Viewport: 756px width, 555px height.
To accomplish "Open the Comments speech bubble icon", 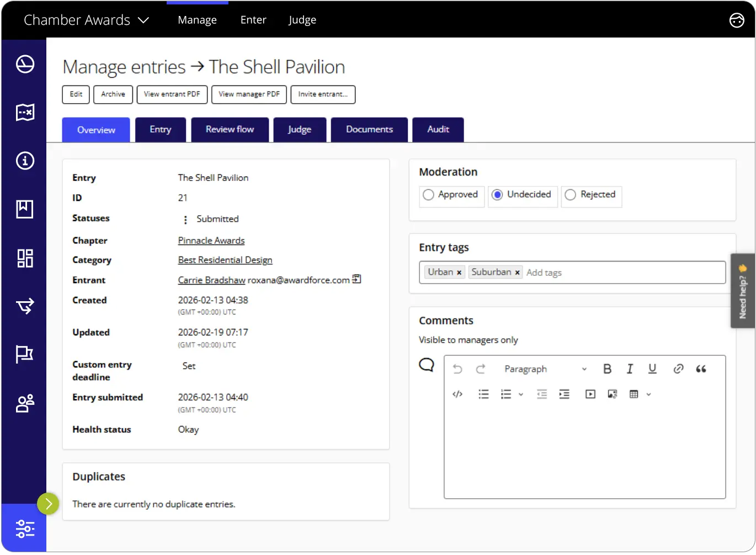I will pyautogui.click(x=426, y=365).
